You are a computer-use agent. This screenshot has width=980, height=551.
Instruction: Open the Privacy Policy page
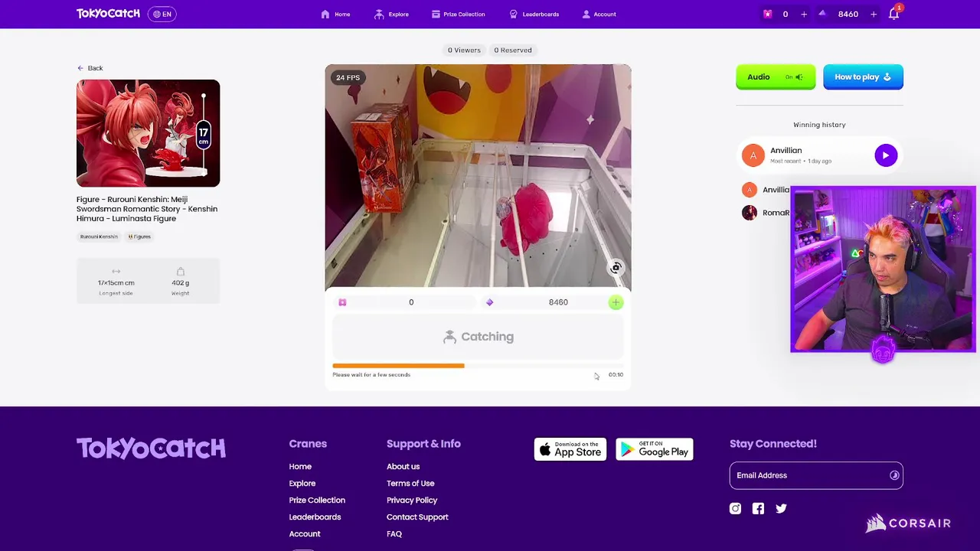pos(412,500)
